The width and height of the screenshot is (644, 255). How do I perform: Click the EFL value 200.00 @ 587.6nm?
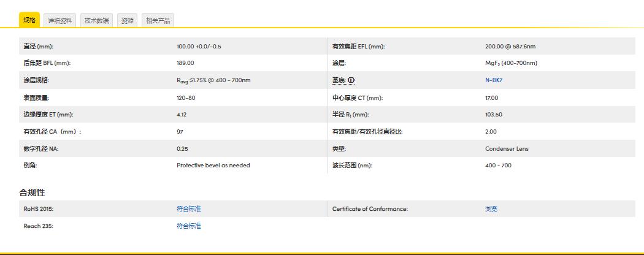point(510,47)
